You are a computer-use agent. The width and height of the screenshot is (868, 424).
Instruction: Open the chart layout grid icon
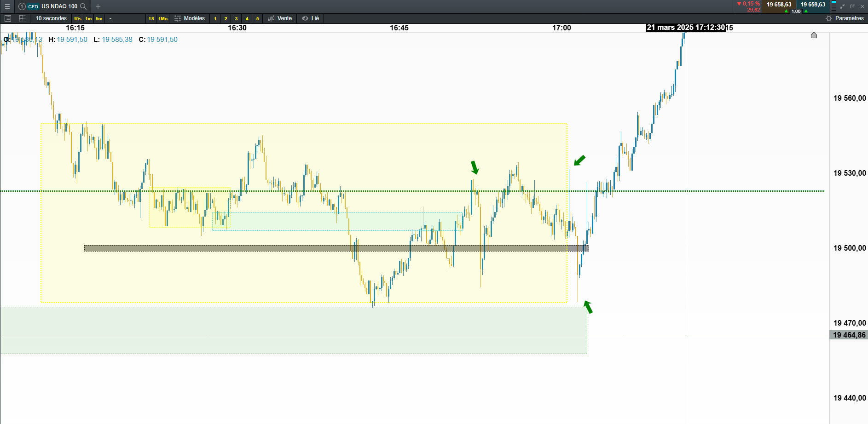(x=23, y=18)
